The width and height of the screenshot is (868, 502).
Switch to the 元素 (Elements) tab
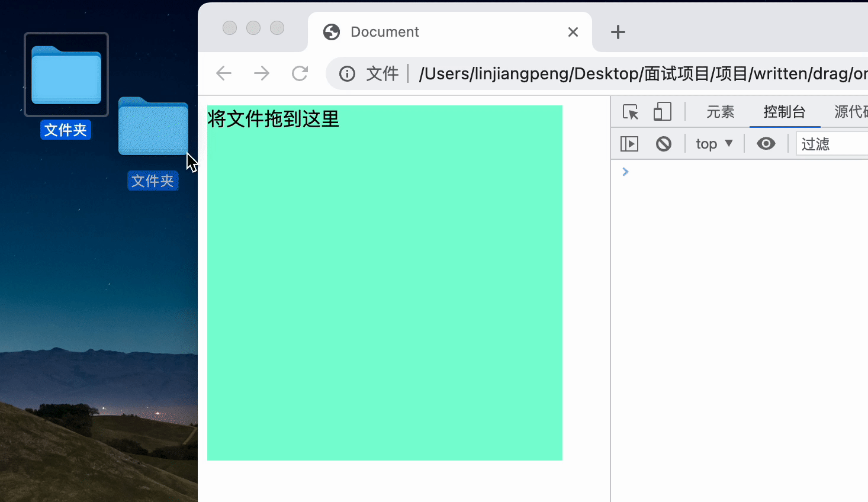click(x=720, y=111)
